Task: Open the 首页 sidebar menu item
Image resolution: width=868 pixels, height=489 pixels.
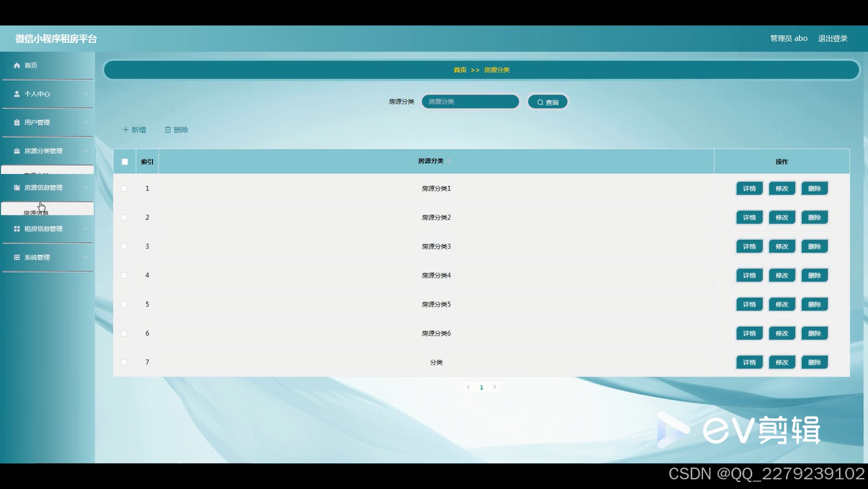Action: [48, 66]
